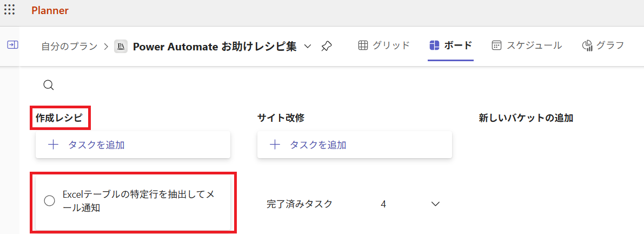This screenshot has height=234, width=644.
Task: Add a new bucket via 新しいバケットの追加
Action: pyautogui.click(x=526, y=119)
